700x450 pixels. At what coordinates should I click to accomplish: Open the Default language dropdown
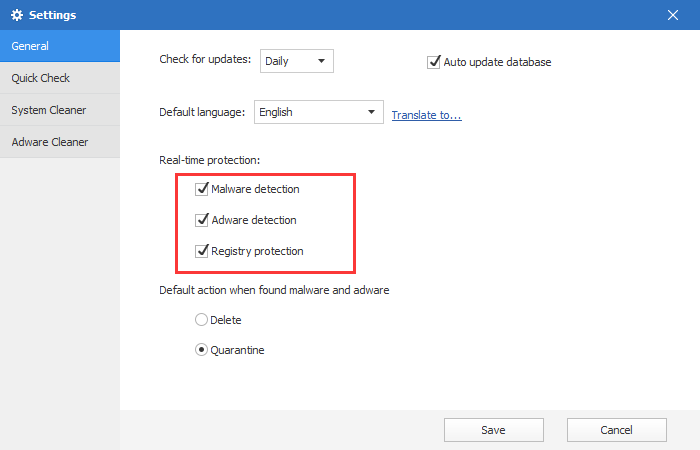pyautogui.click(x=319, y=112)
